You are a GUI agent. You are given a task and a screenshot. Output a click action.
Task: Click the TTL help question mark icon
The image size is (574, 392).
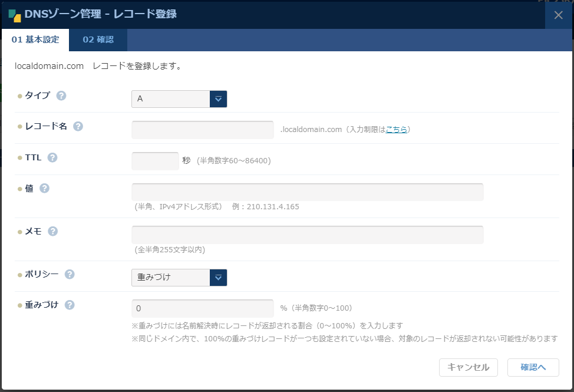[x=53, y=157]
